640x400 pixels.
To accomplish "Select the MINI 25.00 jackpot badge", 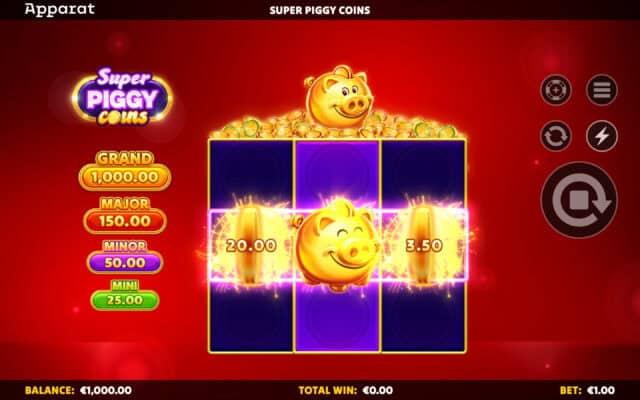I will (x=125, y=295).
